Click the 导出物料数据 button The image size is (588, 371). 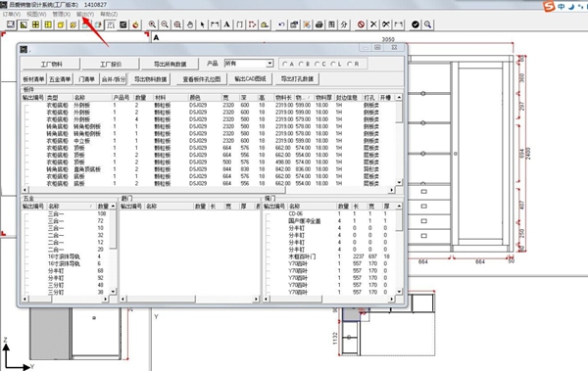click(150, 79)
